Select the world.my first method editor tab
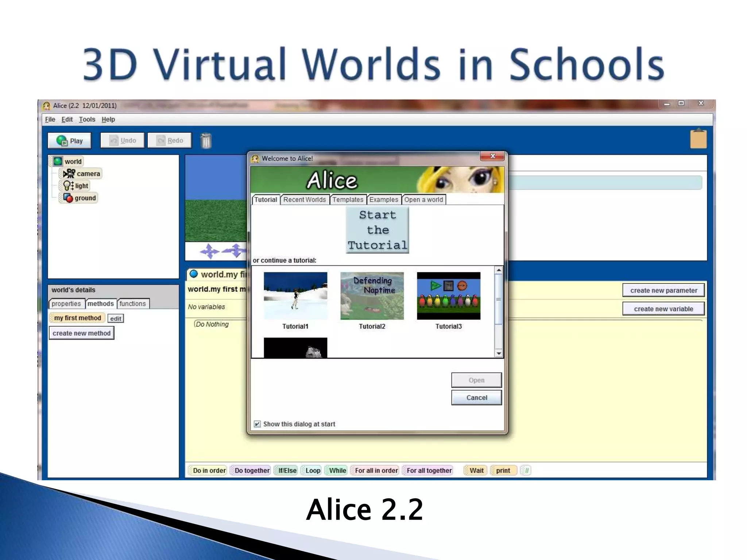747x560 pixels. pyautogui.click(x=218, y=274)
